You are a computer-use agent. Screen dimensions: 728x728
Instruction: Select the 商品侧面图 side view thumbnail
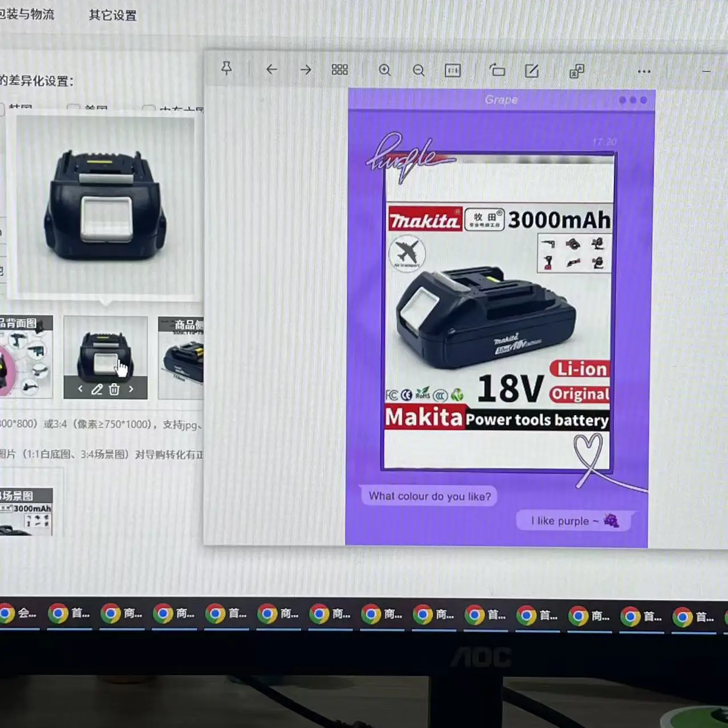(x=181, y=358)
